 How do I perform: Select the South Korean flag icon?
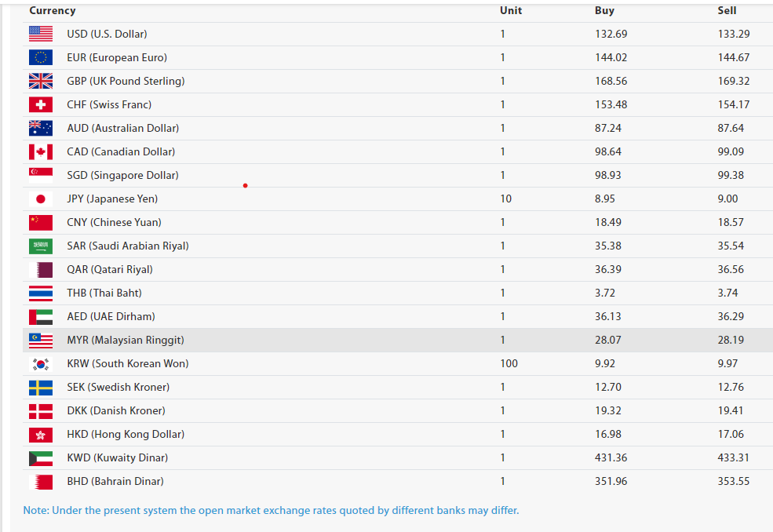(41, 364)
